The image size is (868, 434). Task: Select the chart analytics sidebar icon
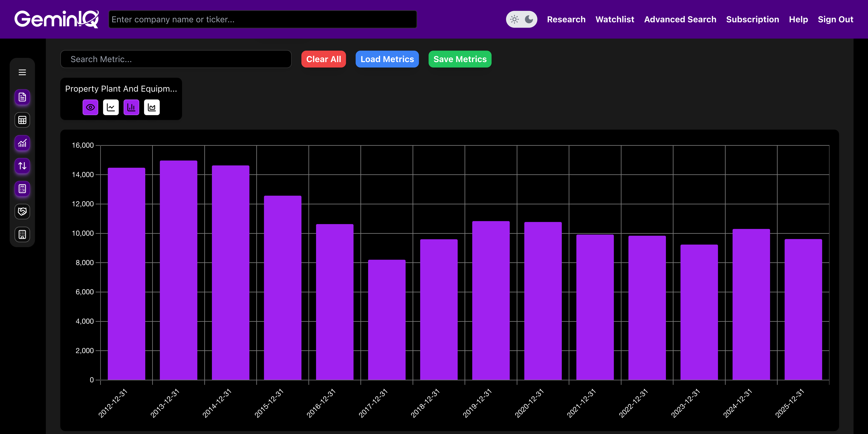point(22,143)
